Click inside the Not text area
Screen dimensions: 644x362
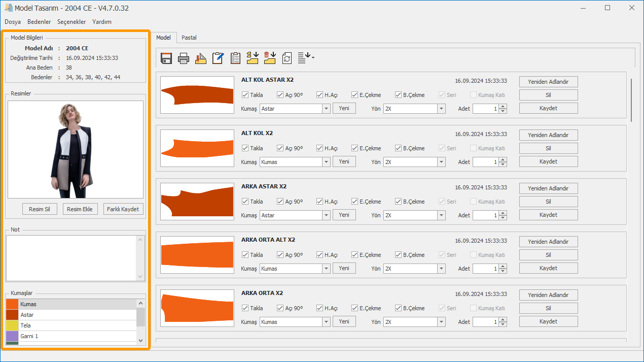click(71, 257)
